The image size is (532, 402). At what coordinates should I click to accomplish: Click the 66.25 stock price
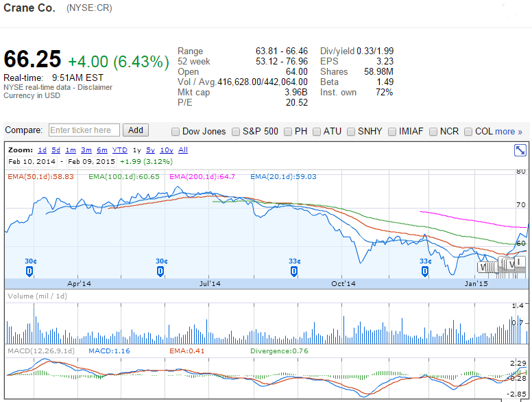pos(32,59)
